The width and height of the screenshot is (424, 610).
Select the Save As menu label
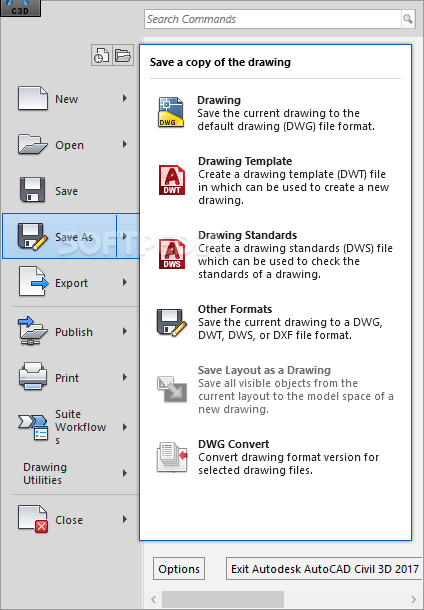74,237
